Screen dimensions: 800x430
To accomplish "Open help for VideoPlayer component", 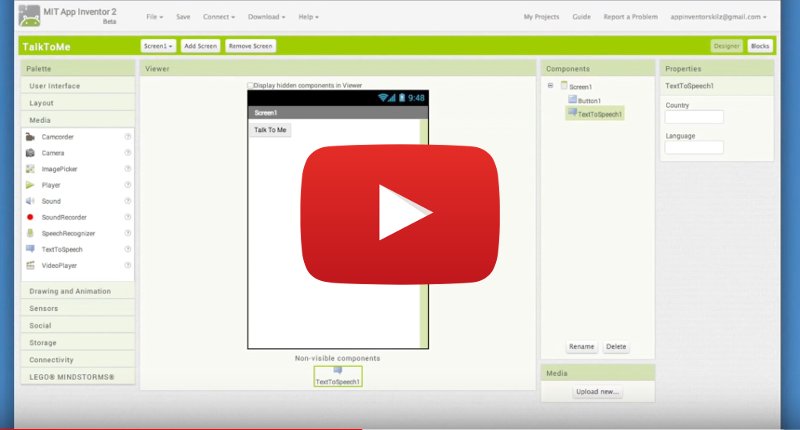I will 128,265.
